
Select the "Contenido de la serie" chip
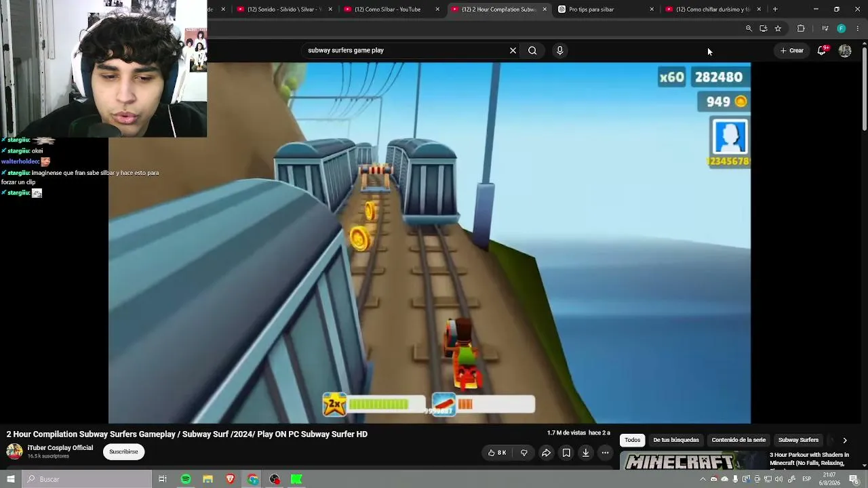tap(738, 441)
